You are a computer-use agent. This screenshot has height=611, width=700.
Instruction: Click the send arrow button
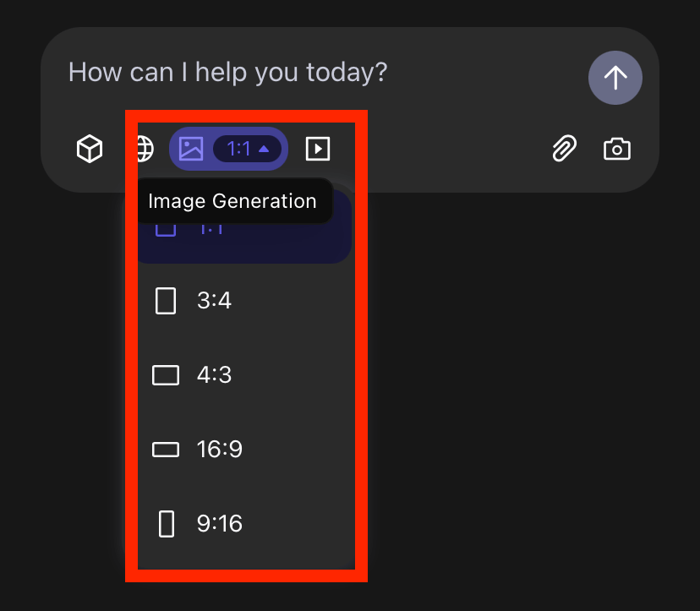pos(615,78)
